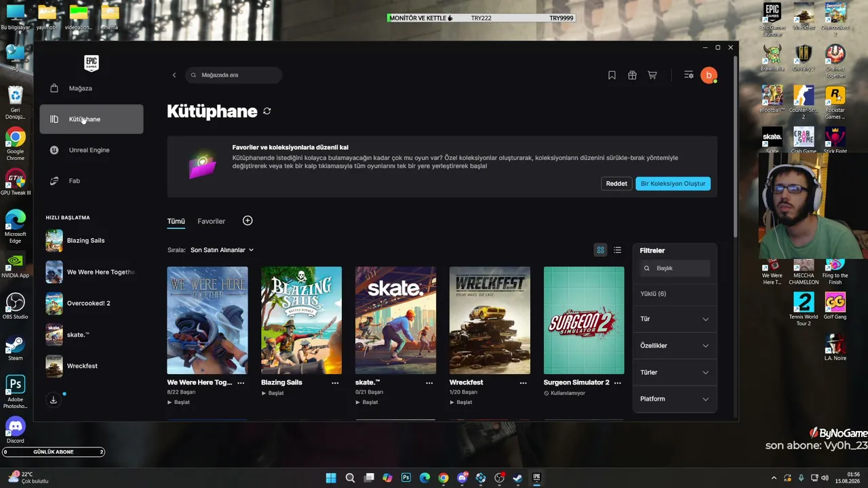
Task: Open Tennis World Tour 2 desktop shortcut
Action: (804, 309)
